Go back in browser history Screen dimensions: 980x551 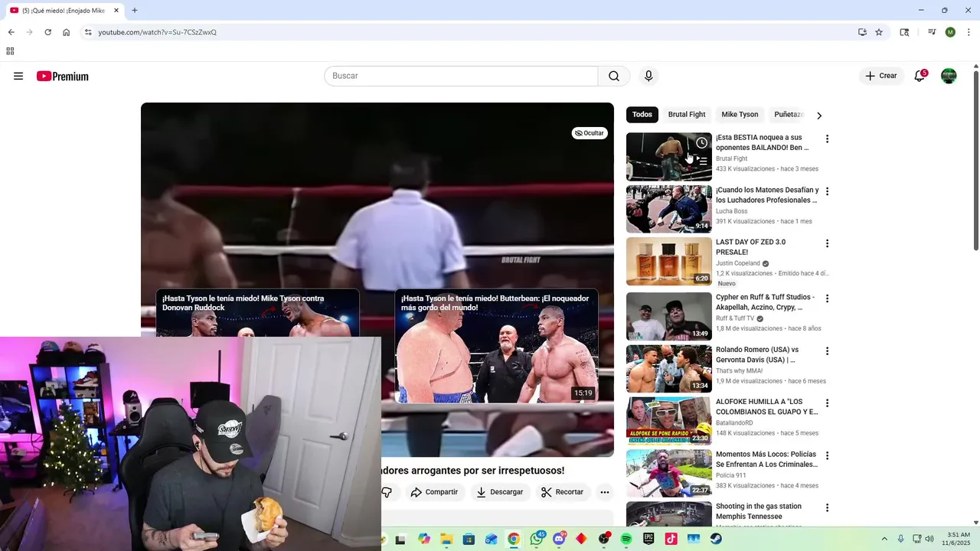pos(11,32)
